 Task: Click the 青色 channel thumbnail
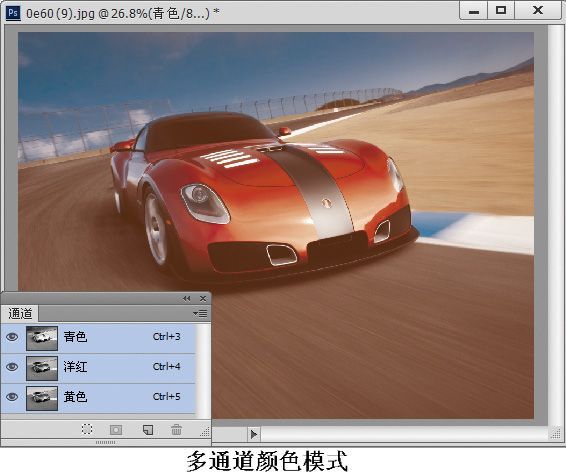pos(42,338)
